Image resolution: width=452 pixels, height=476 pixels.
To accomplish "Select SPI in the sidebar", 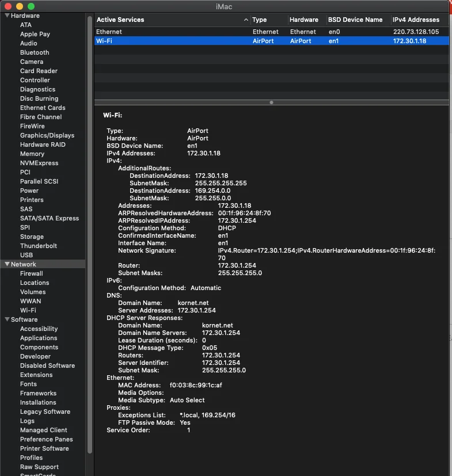I will [x=25, y=227].
